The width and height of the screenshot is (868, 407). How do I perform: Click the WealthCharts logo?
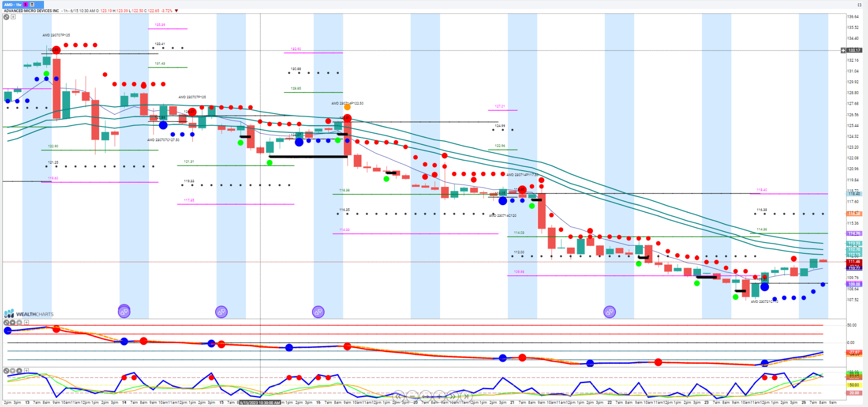point(29,314)
